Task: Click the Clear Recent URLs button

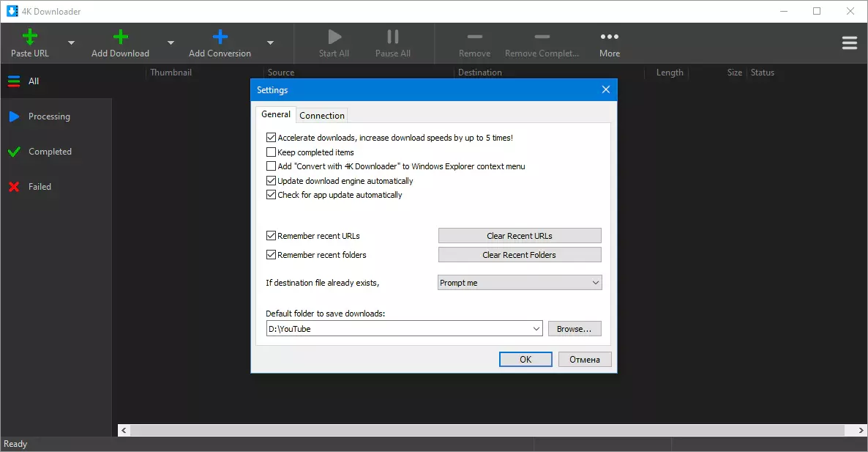Action: pyautogui.click(x=520, y=236)
